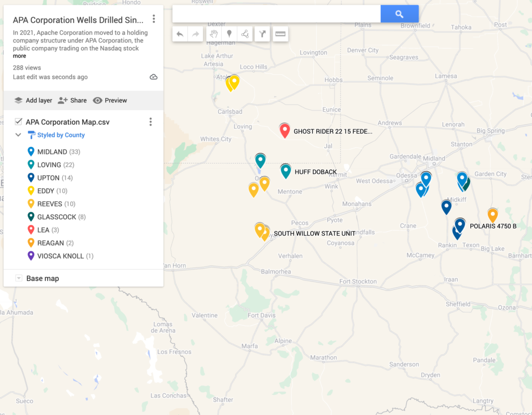Click the 'Last edit was seconds ago' text
This screenshot has height=415, width=532.
[x=50, y=77]
